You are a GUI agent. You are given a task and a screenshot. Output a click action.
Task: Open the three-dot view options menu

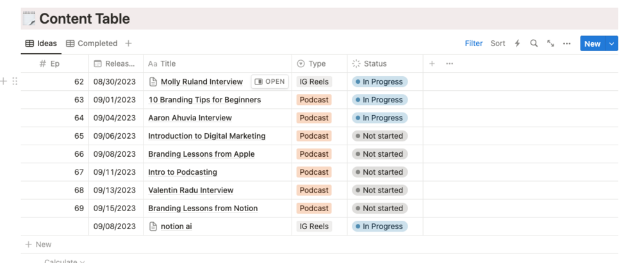pyautogui.click(x=566, y=44)
